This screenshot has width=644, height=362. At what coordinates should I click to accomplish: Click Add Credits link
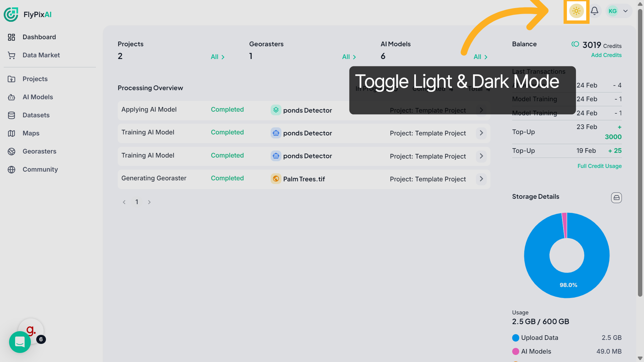click(x=606, y=55)
